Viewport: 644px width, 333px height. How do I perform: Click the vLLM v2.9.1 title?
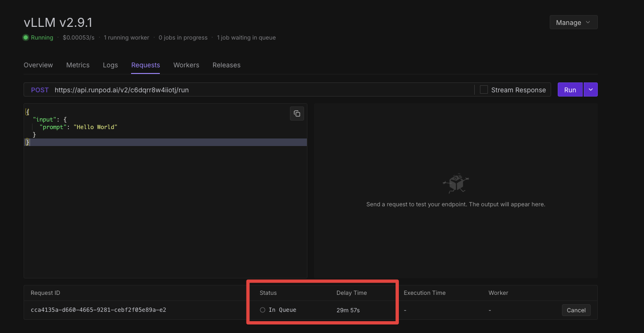click(x=58, y=22)
